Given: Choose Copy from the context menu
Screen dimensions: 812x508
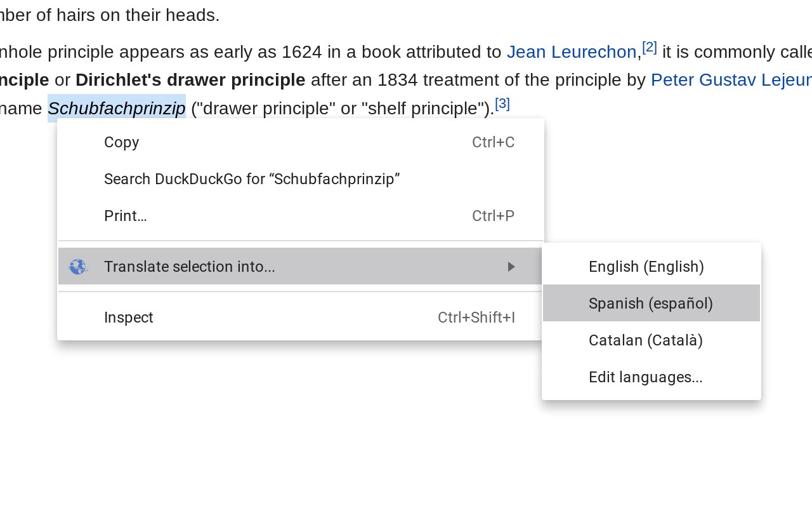Looking at the screenshot, I should click(122, 142).
